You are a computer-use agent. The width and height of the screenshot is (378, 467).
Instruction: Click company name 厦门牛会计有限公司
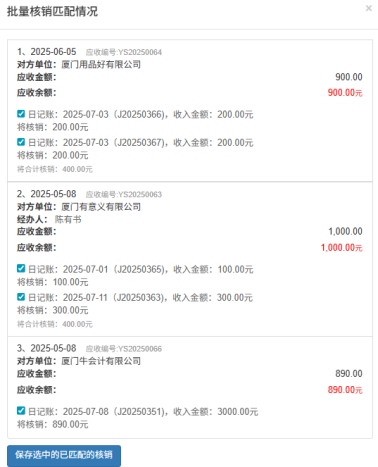tap(101, 361)
